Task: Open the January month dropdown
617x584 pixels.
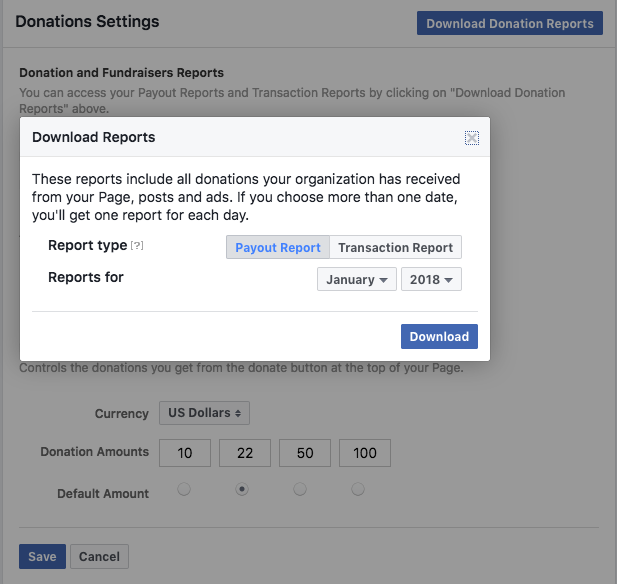Action: pos(357,279)
